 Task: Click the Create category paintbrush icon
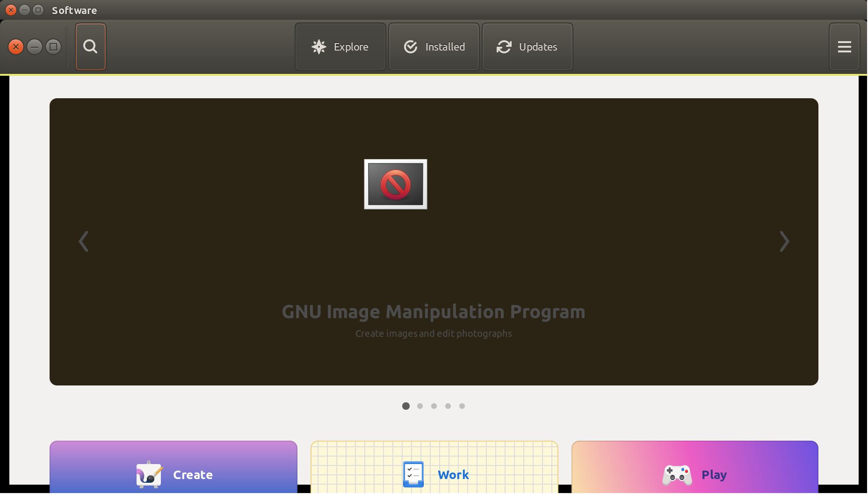tap(149, 474)
